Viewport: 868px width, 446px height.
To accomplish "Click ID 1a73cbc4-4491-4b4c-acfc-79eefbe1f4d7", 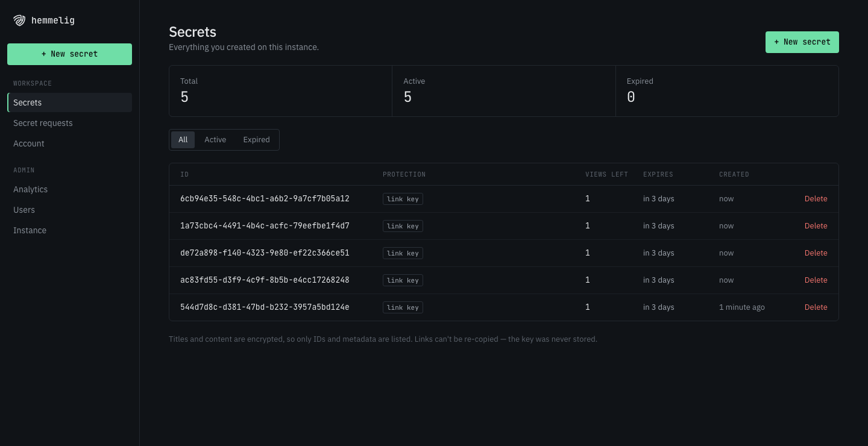I will (x=265, y=226).
